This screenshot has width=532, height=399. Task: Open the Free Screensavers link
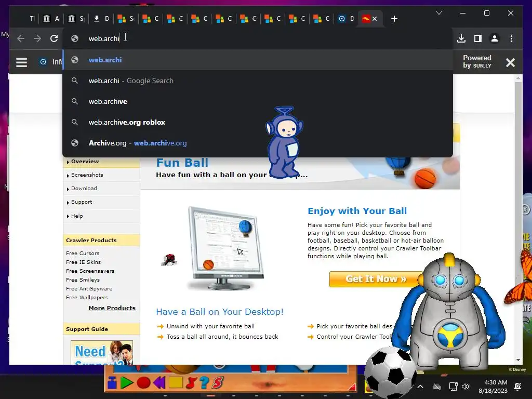pos(90,271)
